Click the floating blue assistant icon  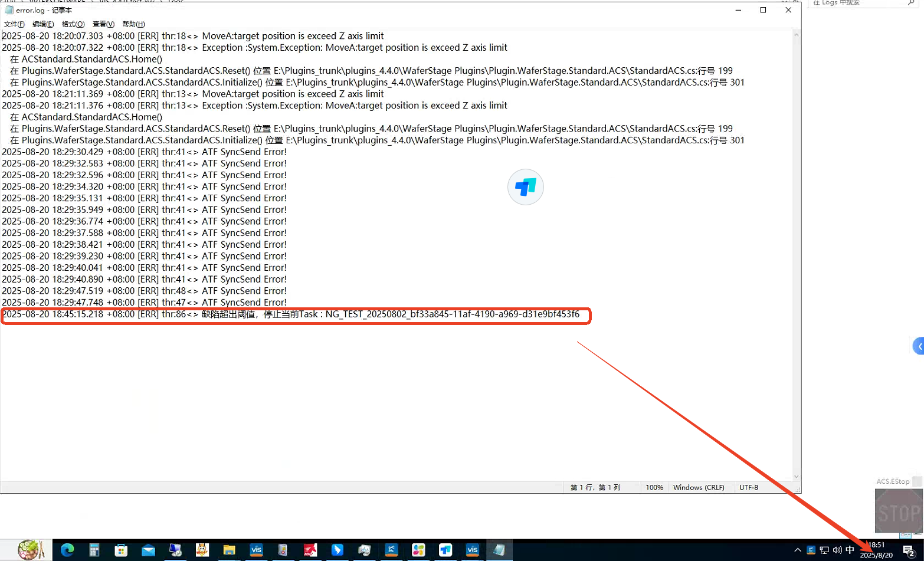[525, 187]
